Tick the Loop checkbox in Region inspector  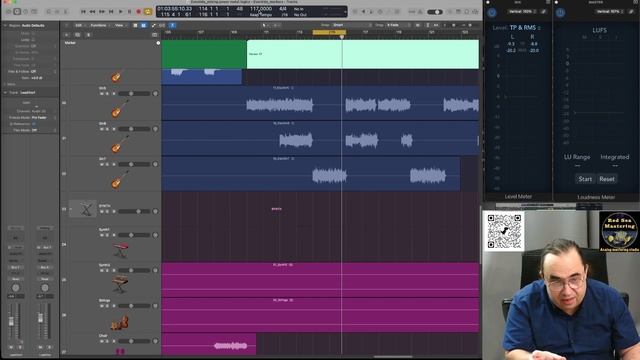[x=33, y=40]
